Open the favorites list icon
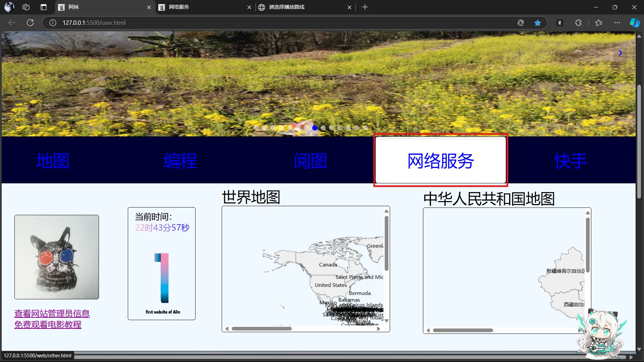This screenshot has width=644, height=362. [599, 23]
